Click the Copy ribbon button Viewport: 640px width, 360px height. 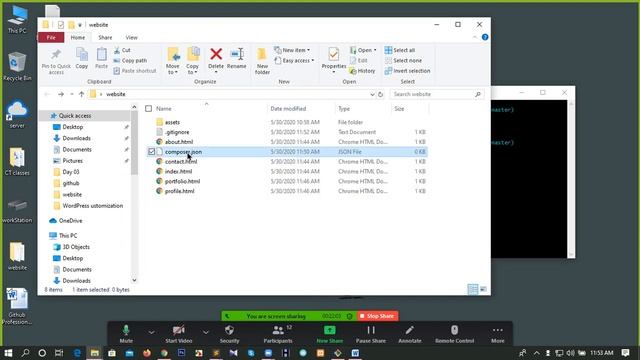(x=82, y=59)
